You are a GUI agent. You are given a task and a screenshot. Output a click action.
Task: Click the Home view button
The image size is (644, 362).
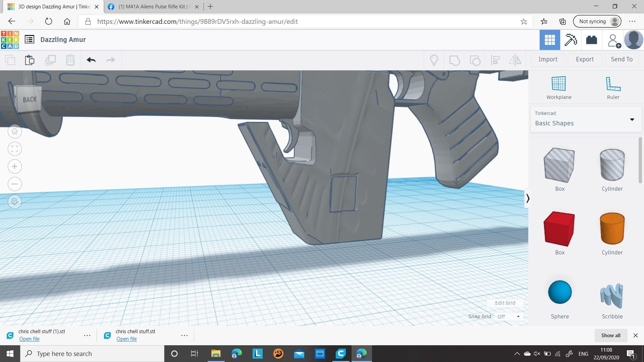(15, 131)
